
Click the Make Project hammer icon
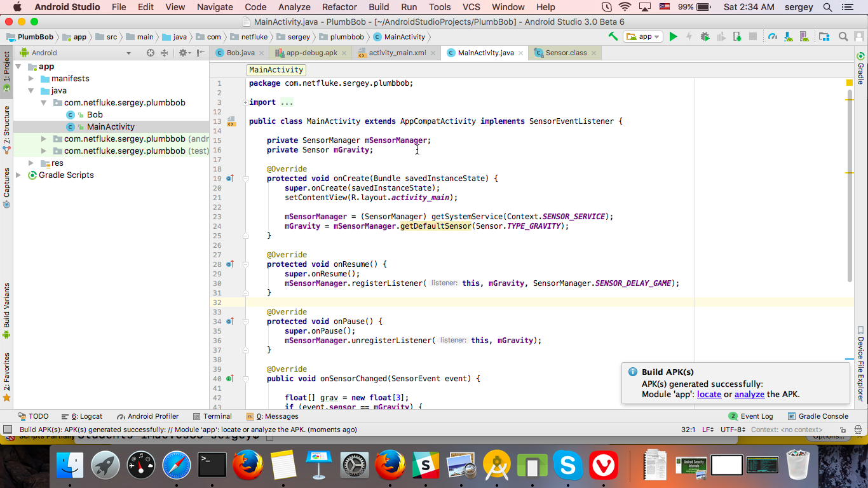pos(613,37)
